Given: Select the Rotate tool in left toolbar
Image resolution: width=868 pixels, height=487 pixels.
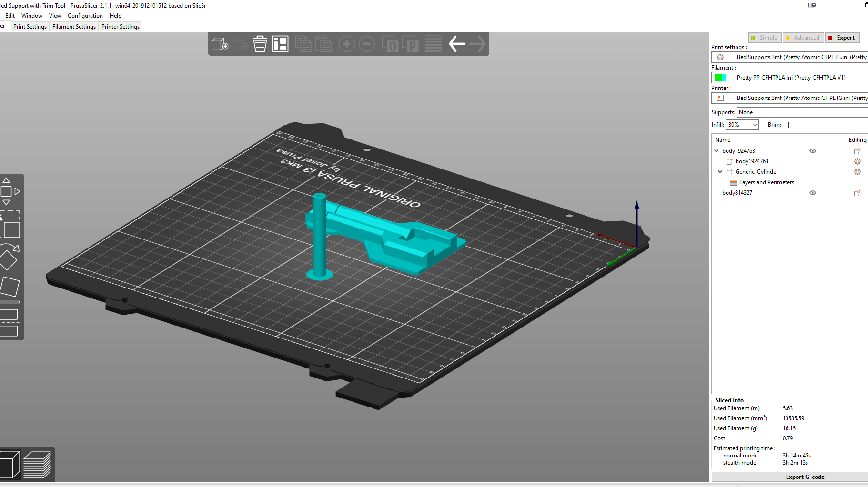Looking at the screenshot, I should tap(9, 256).
